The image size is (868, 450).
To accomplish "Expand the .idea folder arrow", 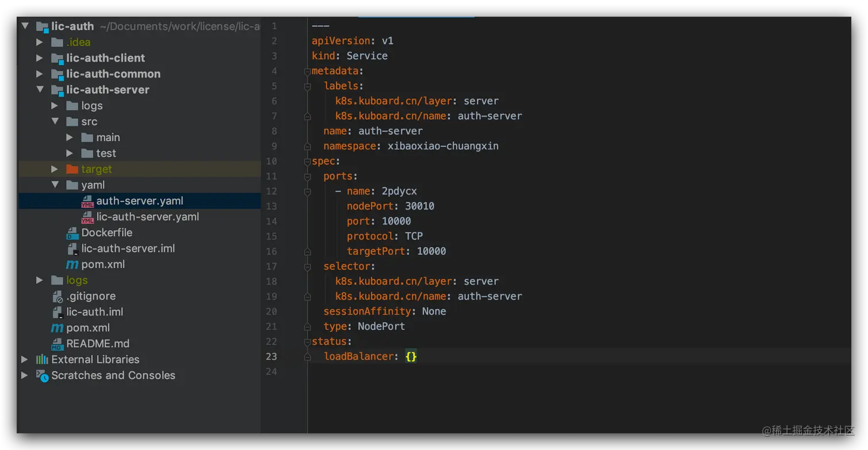I will (40, 42).
